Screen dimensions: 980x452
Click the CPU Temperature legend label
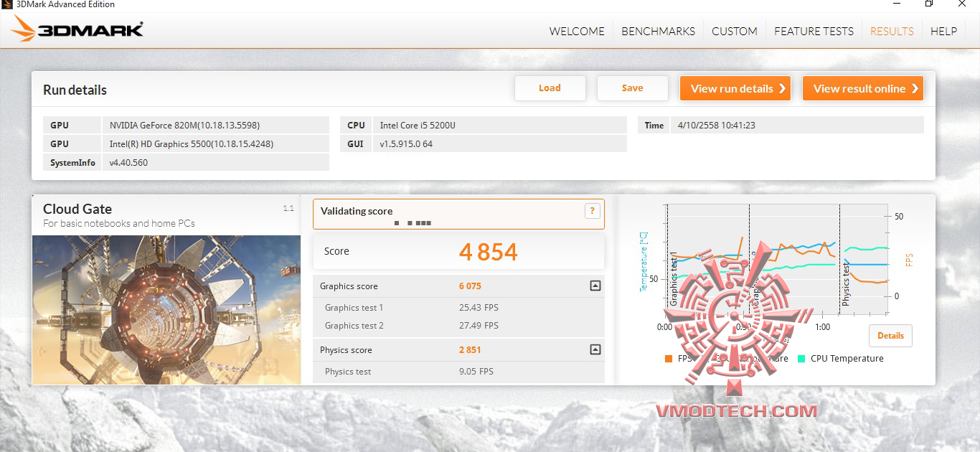point(847,359)
